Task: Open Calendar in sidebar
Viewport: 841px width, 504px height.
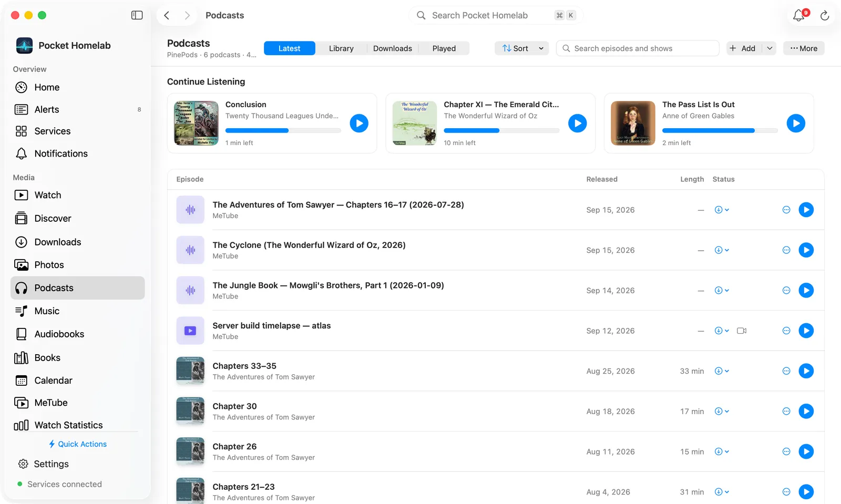Action: coord(78,380)
